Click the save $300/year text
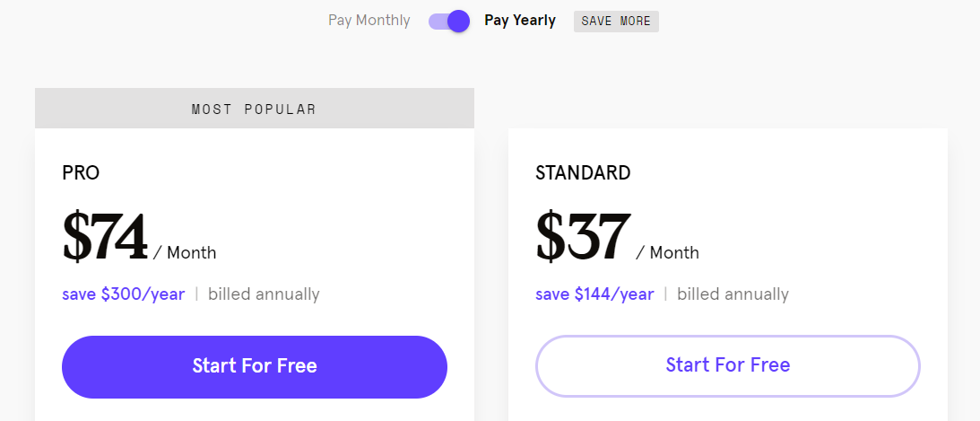The height and width of the screenshot is (421, 980). (x=124, y=294)
